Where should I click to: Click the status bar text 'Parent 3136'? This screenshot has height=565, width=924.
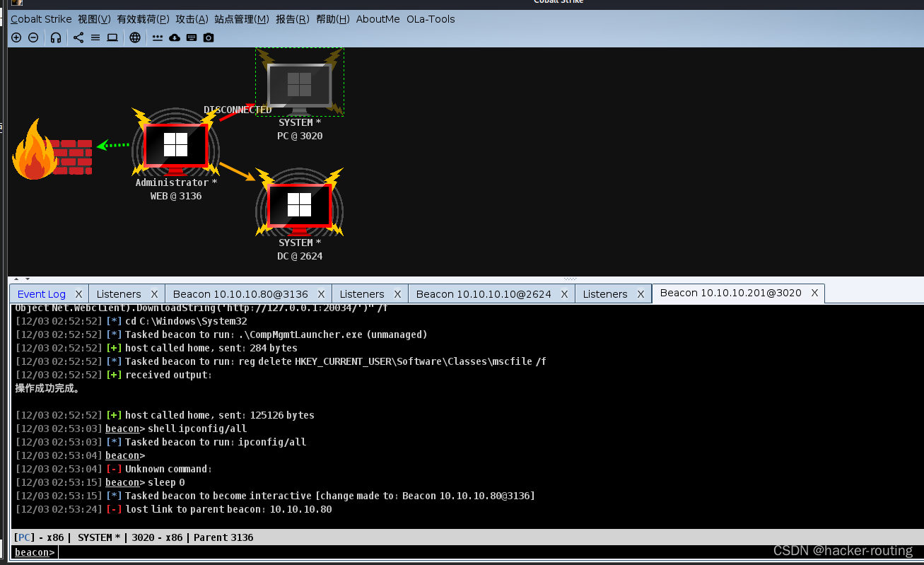click(x=223, y=537)
